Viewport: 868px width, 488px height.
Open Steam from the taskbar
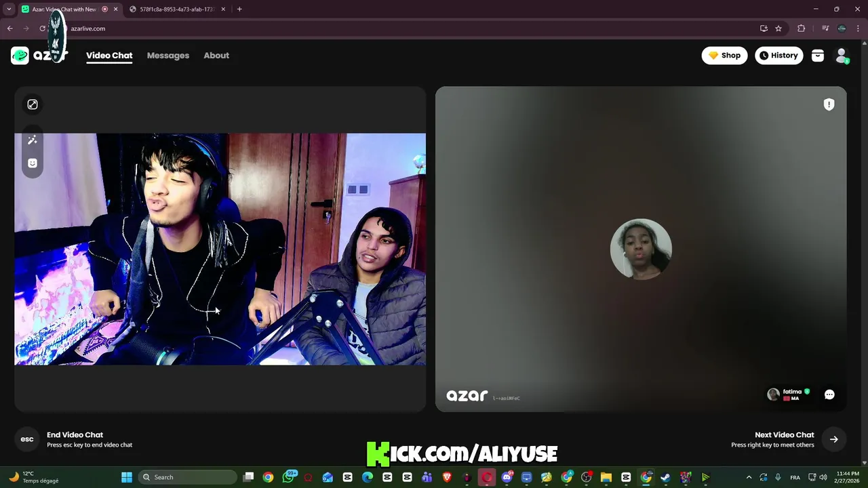pyautogui.click(x=666, y=477)
